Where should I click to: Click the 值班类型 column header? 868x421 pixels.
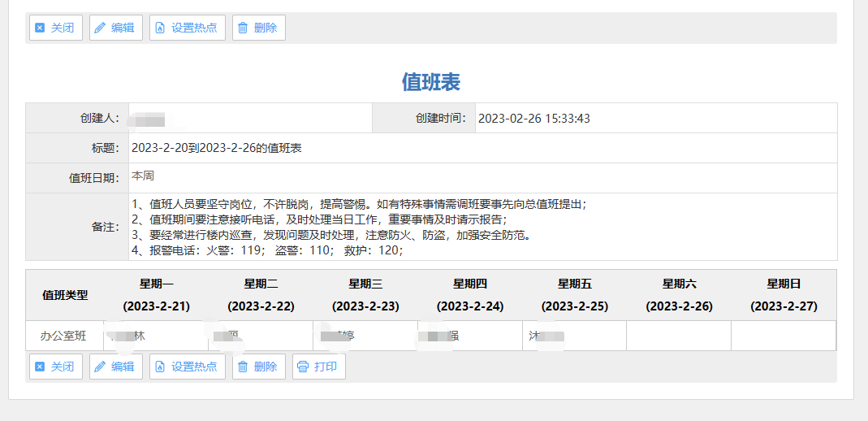click(x=65, y=295)
